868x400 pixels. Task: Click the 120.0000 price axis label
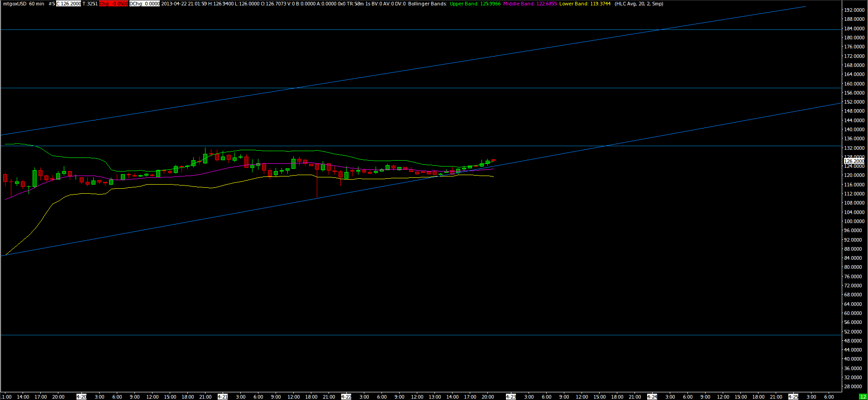pos(854,176)
